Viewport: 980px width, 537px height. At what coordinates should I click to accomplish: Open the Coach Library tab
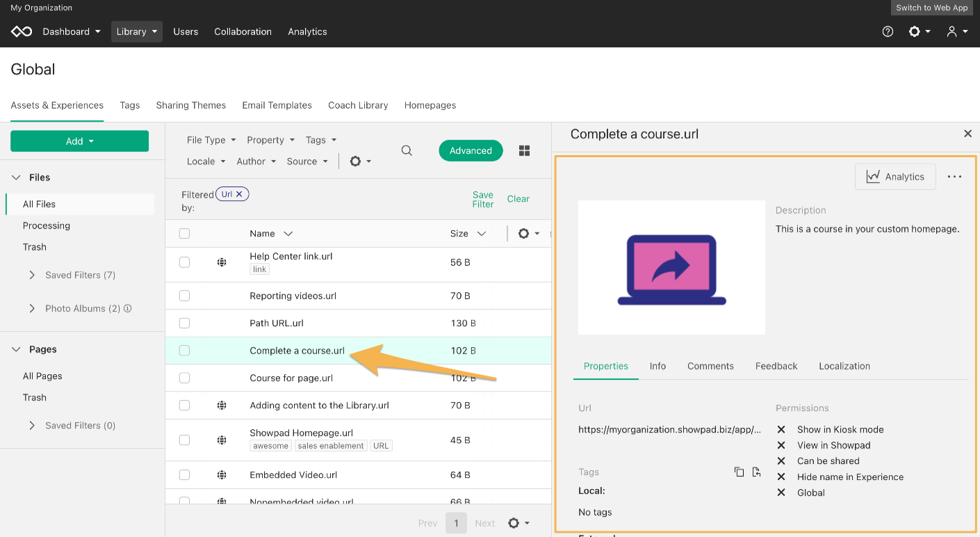[358, 105]
